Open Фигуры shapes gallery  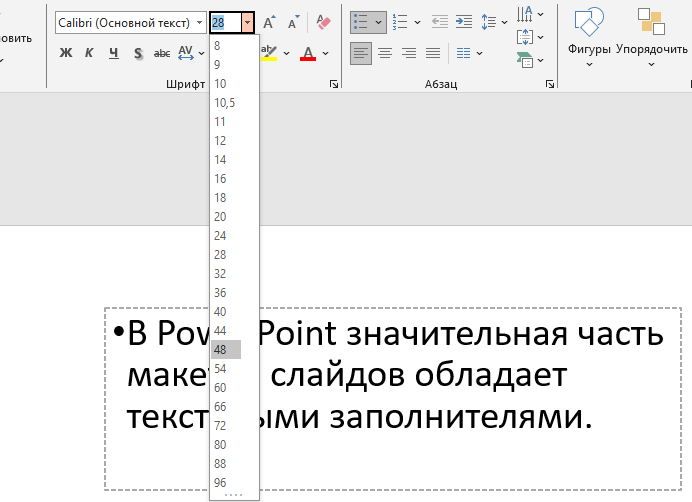[589, 38]
